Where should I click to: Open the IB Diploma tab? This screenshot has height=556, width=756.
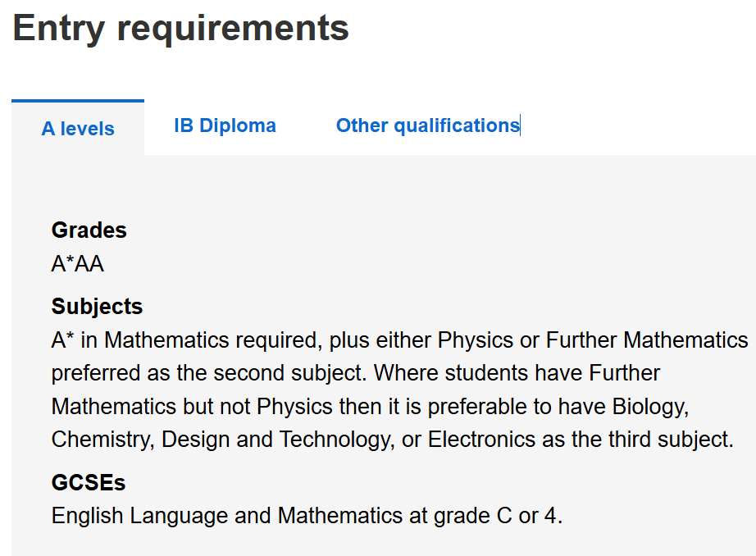[225, 125]
